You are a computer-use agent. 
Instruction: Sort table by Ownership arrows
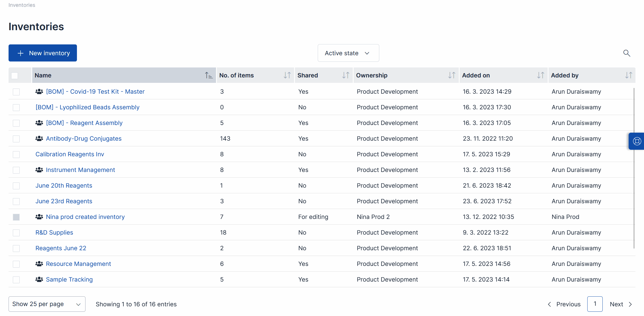451,75
